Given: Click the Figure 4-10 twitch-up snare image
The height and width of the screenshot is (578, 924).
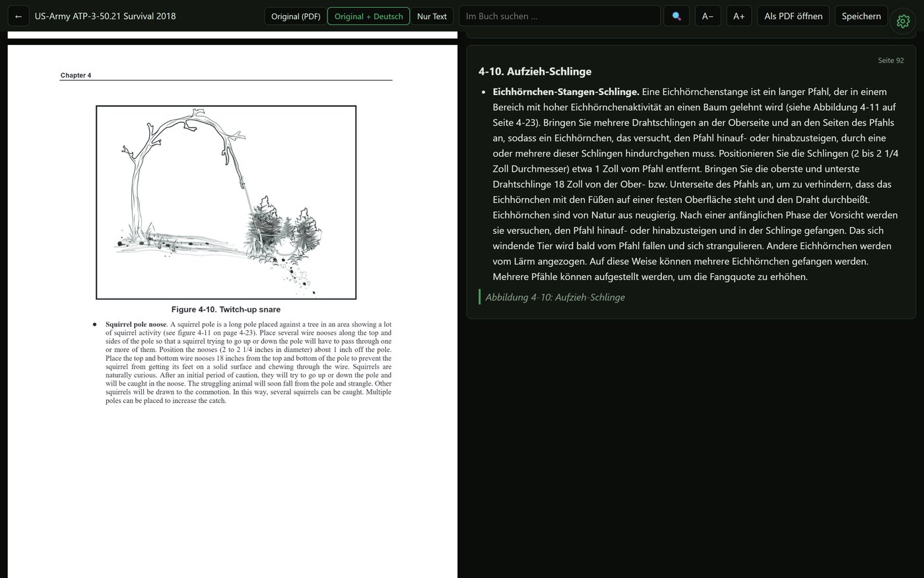Looking at the screenshot, I should tap(226, 202).
